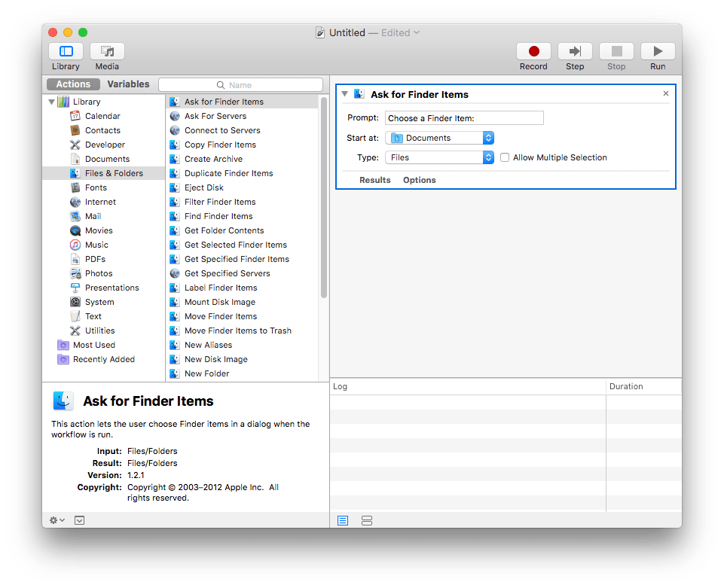Viewport: 724px width, 588px height.
Task: Select Find Finder Items action
Action: [242, 216]
